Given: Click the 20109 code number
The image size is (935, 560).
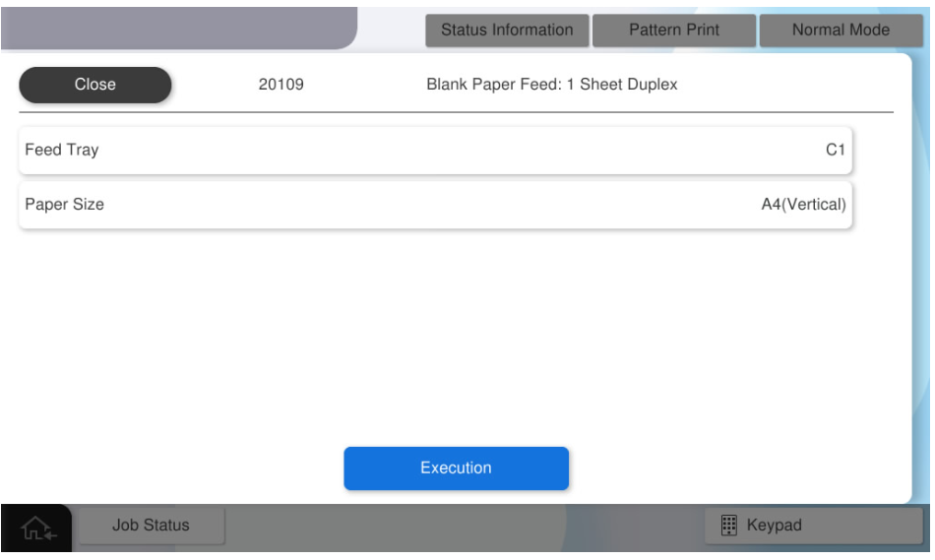Looking at the screenshot, I should (280, 85).
